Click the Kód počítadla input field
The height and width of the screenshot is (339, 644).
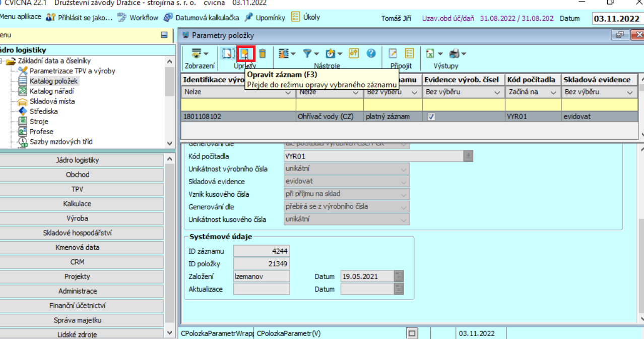[373, 156]
